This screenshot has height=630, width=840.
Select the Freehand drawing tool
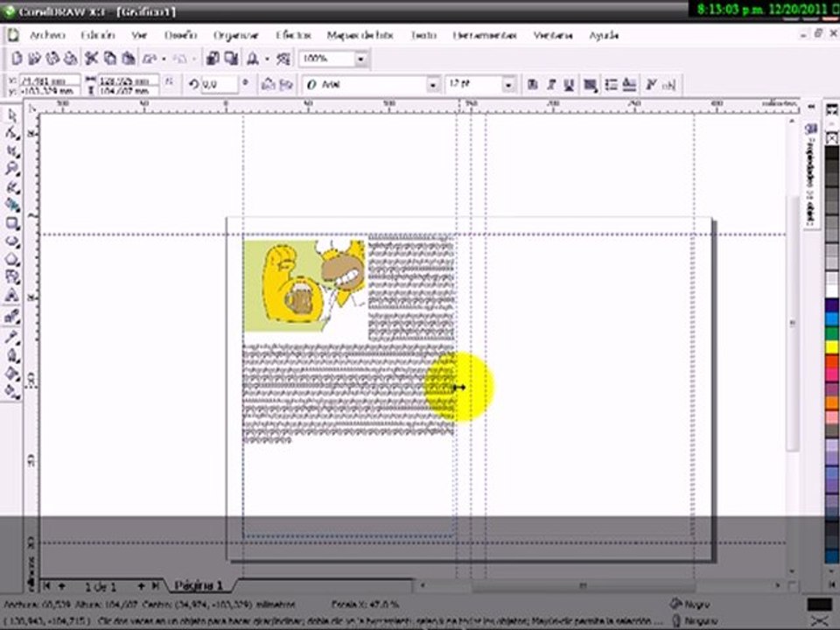tap(11, 187)
